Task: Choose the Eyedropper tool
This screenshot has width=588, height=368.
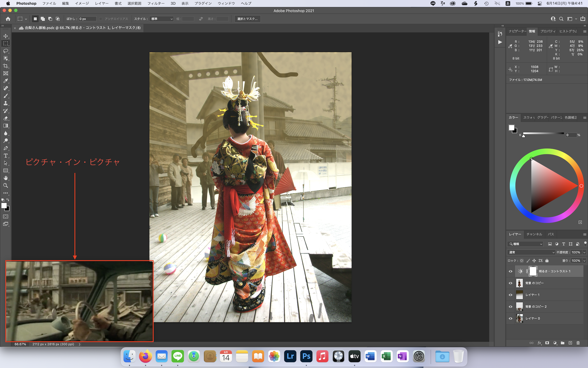Action: click(5, 81)
